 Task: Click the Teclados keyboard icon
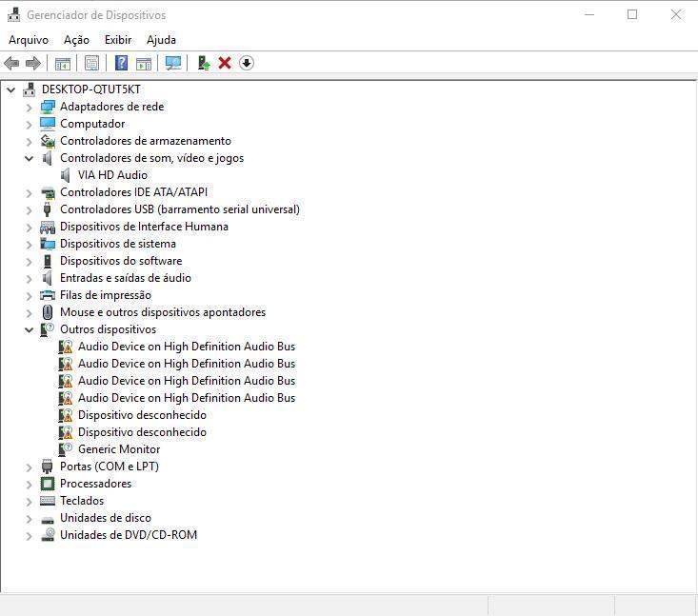point(48,501)
